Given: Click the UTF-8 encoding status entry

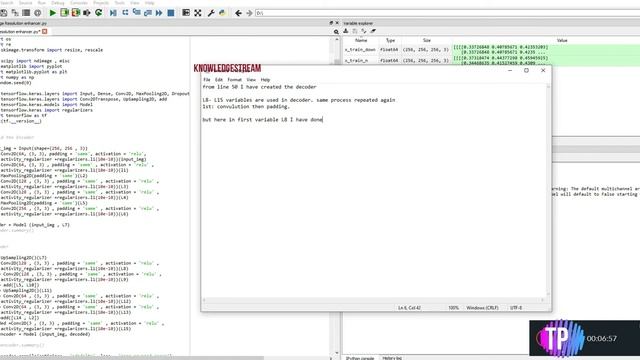Looking at the screenshot, I should [x=516, y=308].
